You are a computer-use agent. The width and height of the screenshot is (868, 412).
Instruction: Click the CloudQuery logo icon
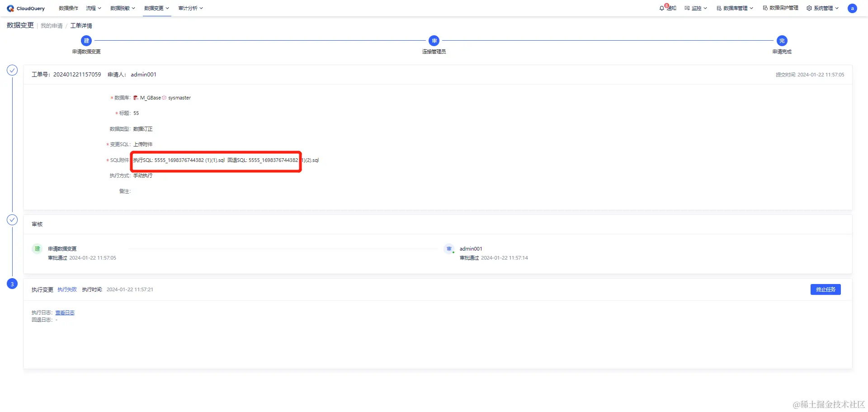pyautogui.click(x=10, y=8)
